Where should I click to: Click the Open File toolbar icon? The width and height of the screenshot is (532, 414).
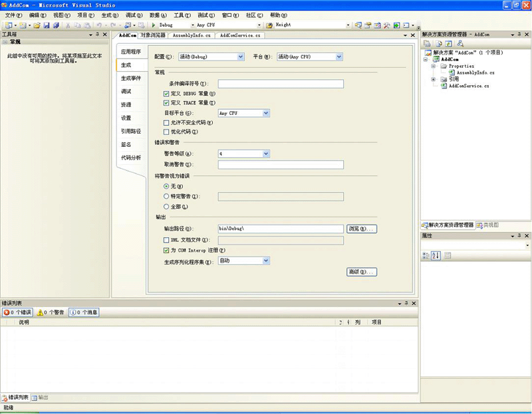tap(37, 25)
